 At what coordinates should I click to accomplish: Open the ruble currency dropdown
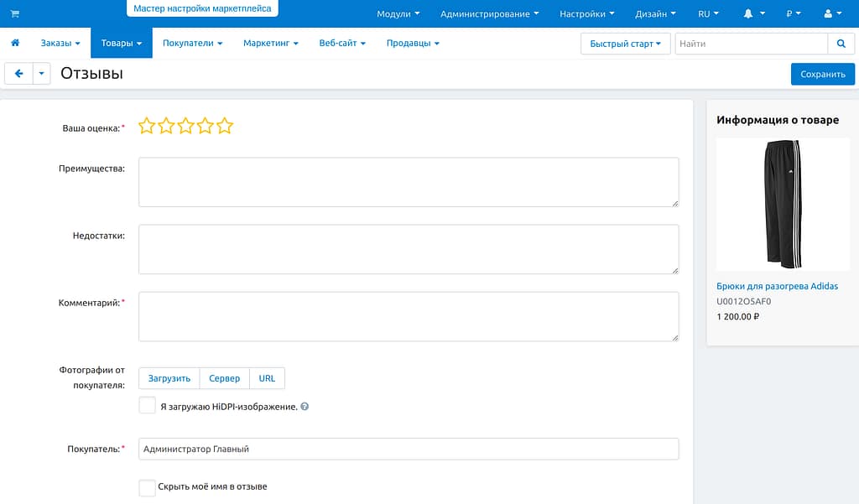(793, 14)
